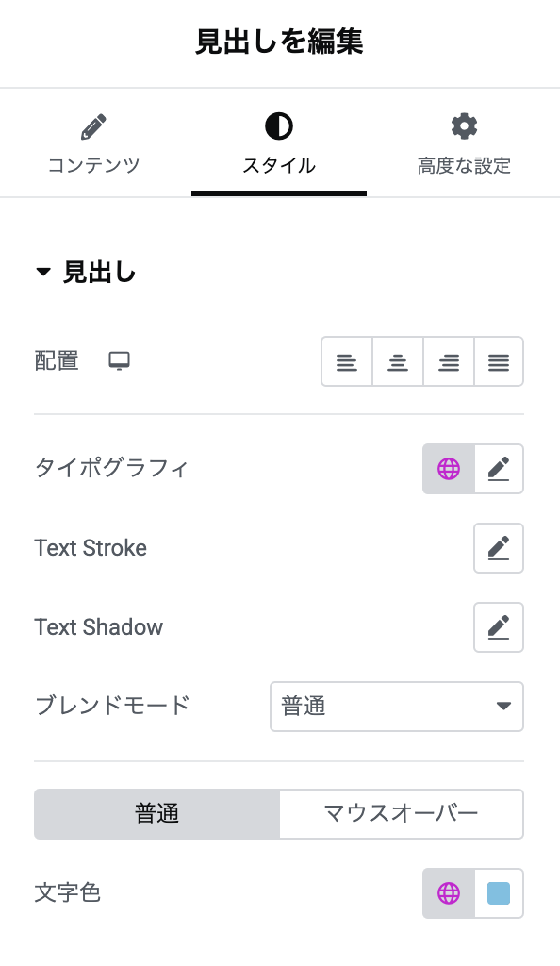
Task: Switch to the 普通 state toggle
Action: coord(156,814)
